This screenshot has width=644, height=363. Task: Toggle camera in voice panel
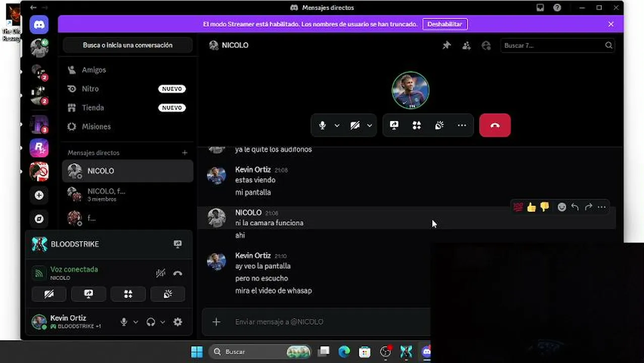click(49, 294)
